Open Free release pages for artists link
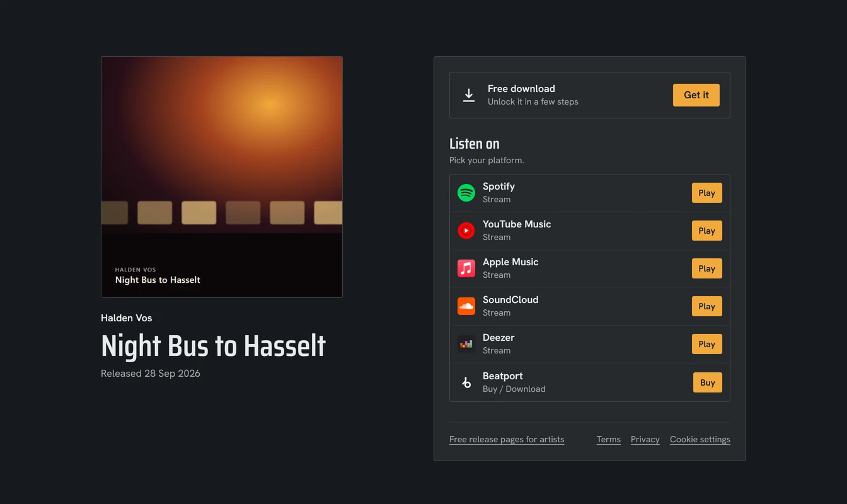The height and width of the screenshot is (504, 847). 507,439
